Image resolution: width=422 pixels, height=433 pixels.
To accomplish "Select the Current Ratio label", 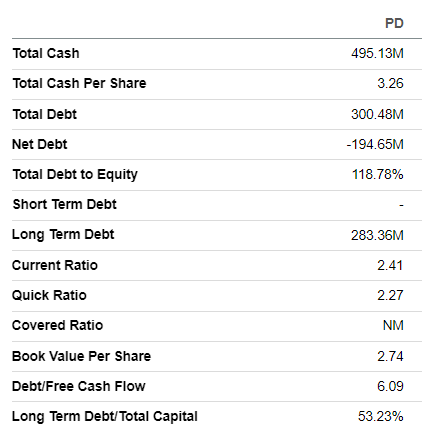I will (x=55, y=265).
